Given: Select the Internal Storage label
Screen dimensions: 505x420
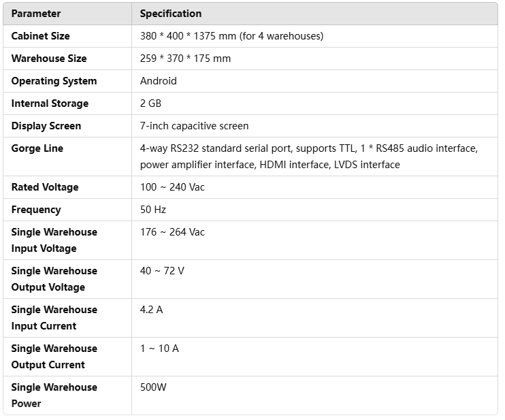Looking at the screenshot, I should [50, 103].
